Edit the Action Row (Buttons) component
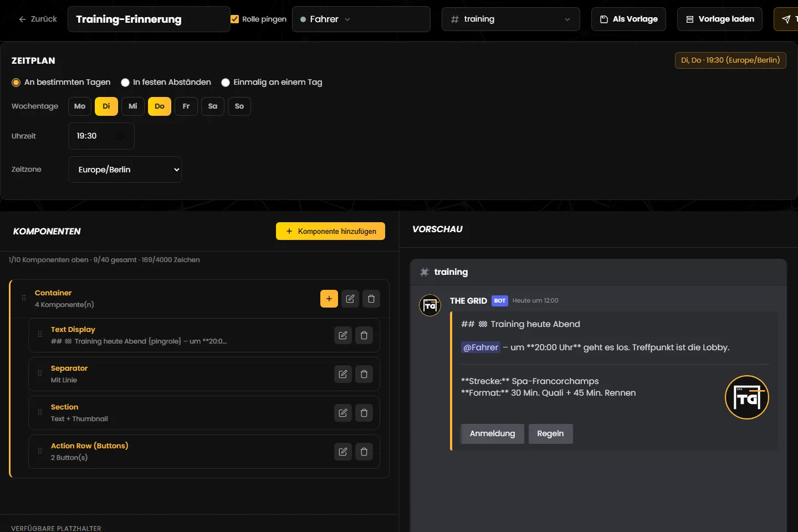The image size is (798, 532). tap(343, 452)
